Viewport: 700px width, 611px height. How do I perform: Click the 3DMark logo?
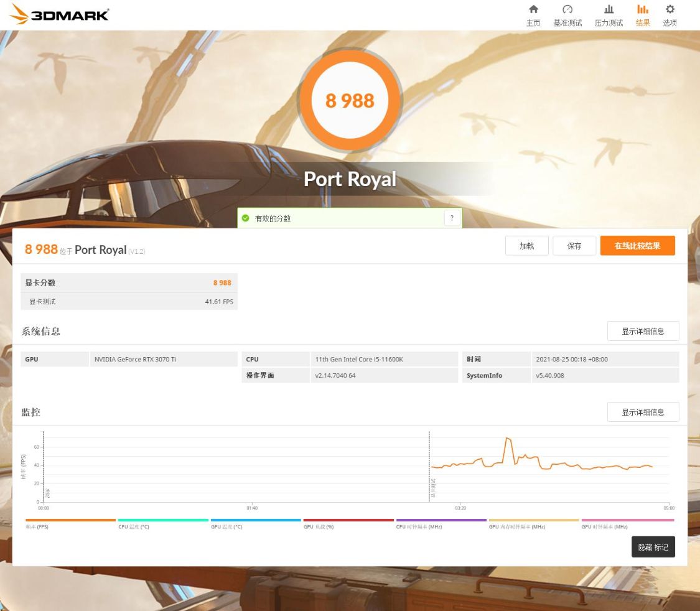(x=59, y=14)
